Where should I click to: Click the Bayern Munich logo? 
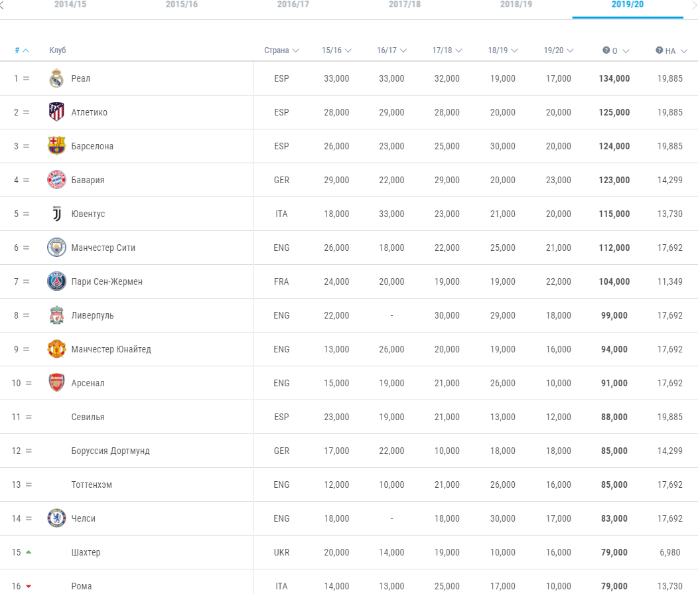56,180
